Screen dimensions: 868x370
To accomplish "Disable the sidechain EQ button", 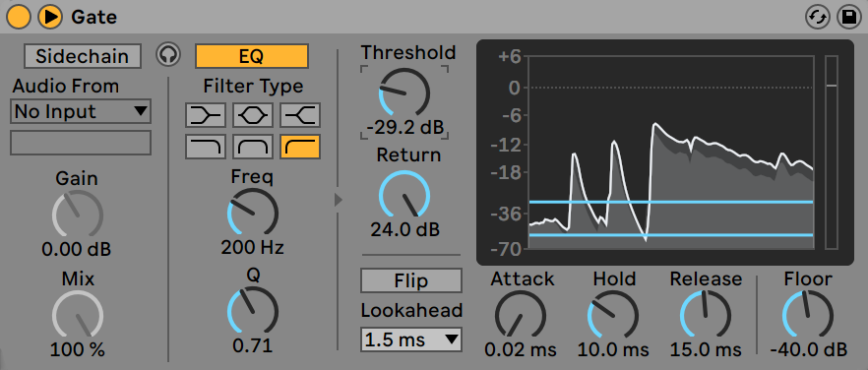I will pyautogui.click(x=251, y=56).
